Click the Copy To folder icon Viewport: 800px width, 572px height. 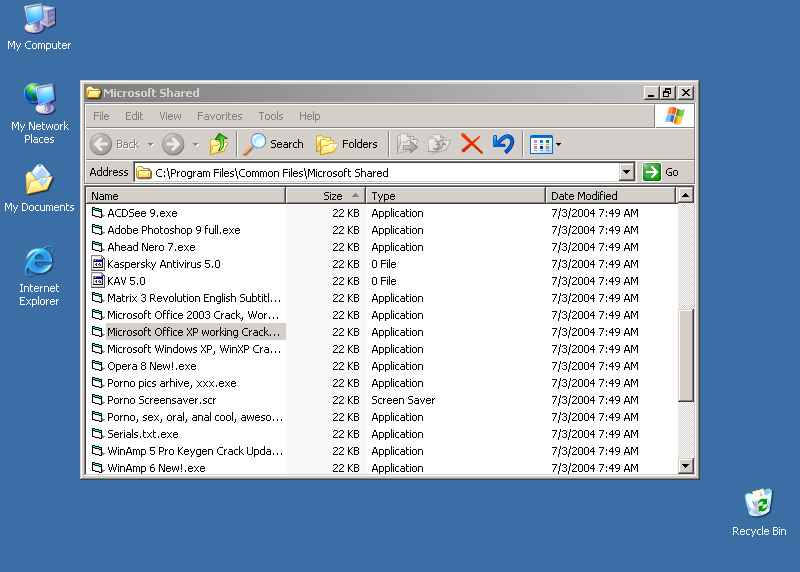(x=439, y=144)
